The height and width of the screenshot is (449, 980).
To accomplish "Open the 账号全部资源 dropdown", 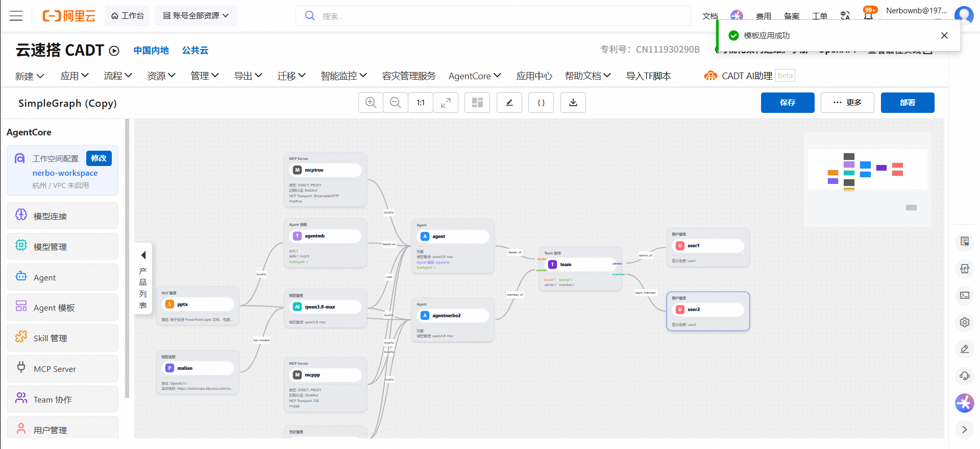I will point(196,16).
